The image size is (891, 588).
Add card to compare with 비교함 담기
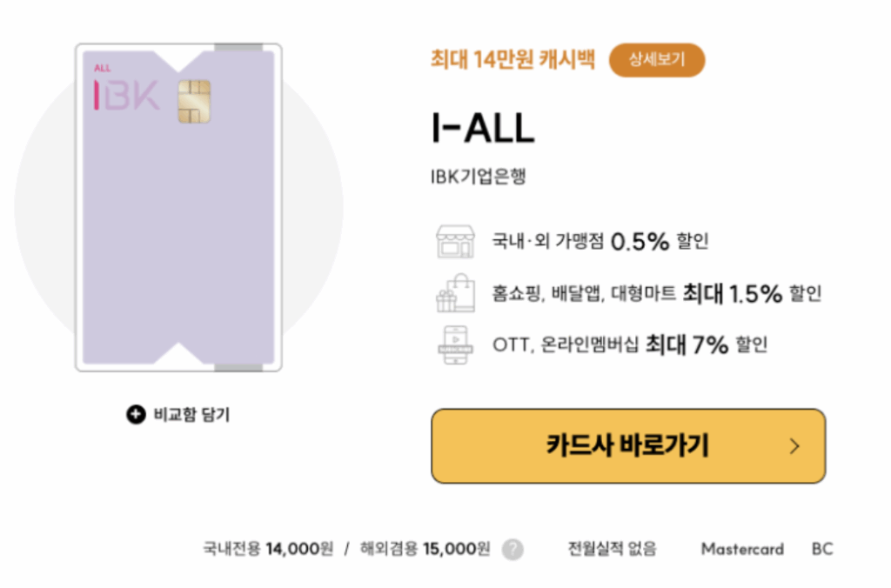[178, 415]
